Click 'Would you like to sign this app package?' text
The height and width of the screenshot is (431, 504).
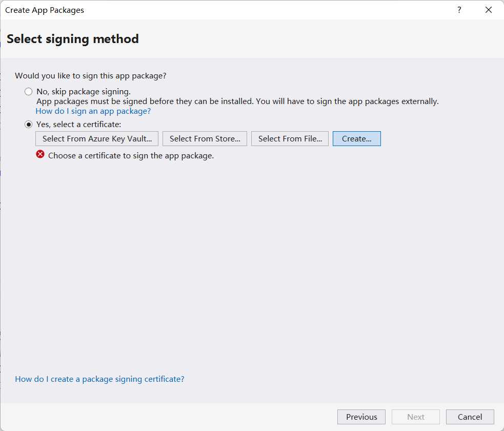(91, 75)
